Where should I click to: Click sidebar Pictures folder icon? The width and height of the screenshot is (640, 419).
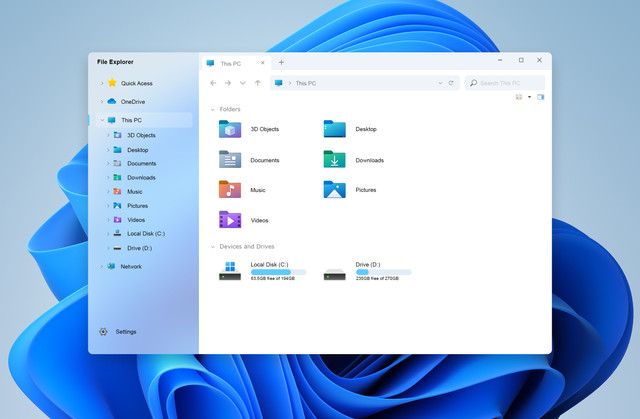coord(117,206)
